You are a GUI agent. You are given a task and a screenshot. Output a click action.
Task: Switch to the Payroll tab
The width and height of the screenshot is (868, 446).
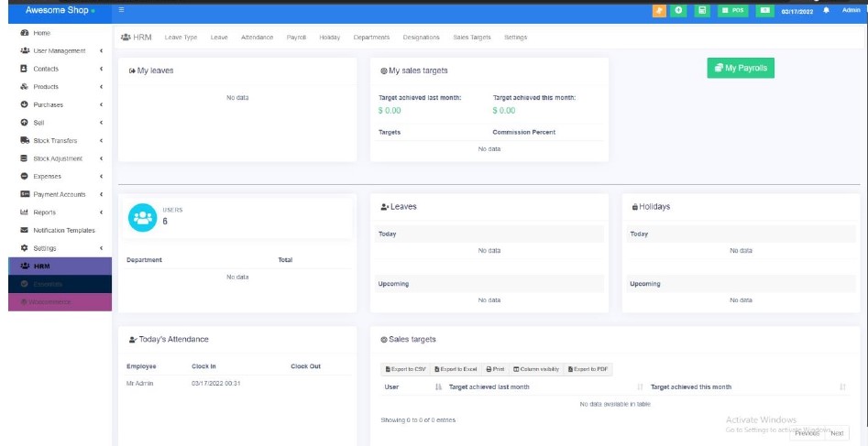point(296,37)
